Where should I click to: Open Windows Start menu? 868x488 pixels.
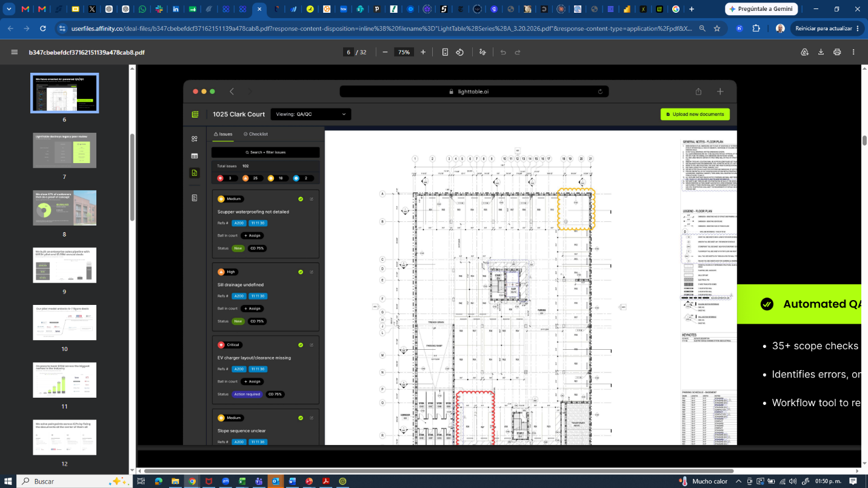8,481
